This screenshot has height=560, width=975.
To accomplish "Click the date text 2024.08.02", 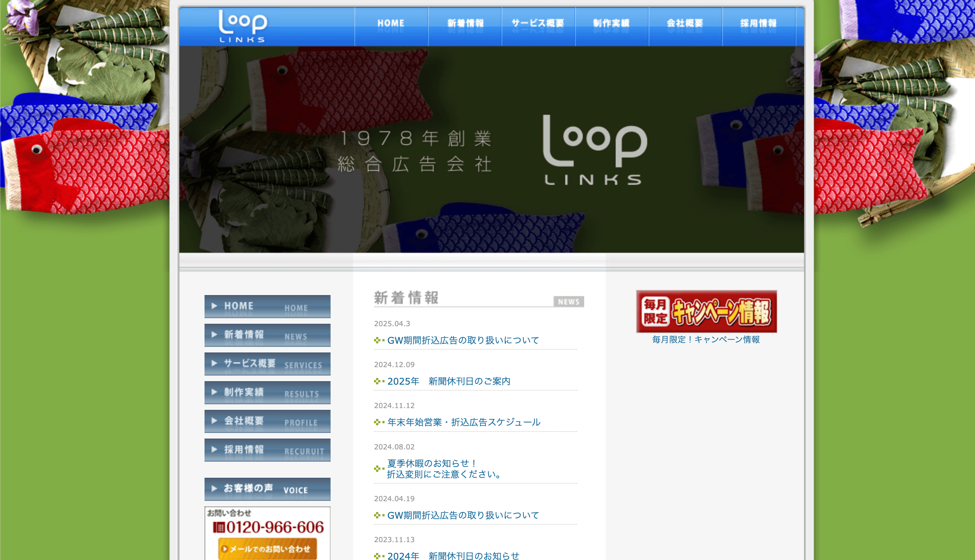I will coord(394,447).
